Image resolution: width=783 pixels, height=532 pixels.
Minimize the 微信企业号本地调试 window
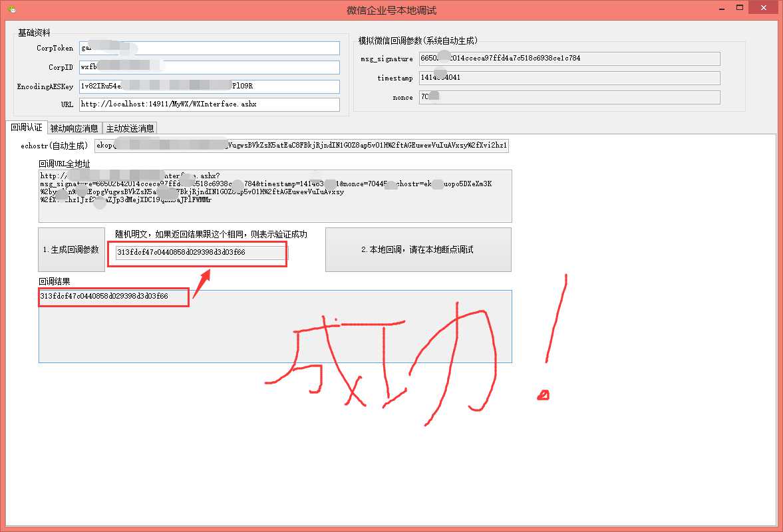[x=722, y=9]
